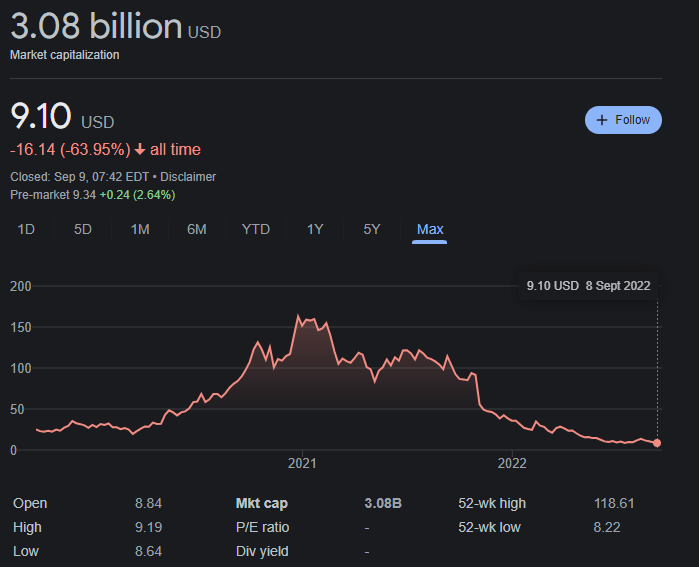The height and width of the screenshot is (567, 699).
Task: Click the chart endpoint dot marker
Action: click(657, 443)
